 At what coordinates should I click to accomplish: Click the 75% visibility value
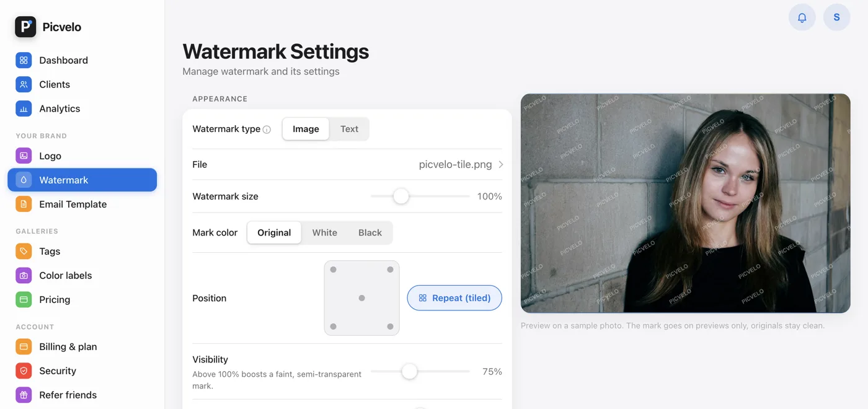492,372
